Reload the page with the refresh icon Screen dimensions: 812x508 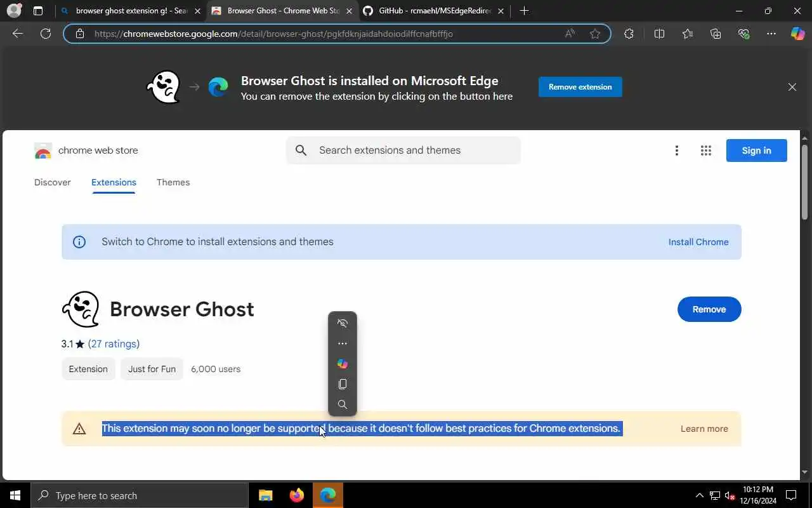46,34
